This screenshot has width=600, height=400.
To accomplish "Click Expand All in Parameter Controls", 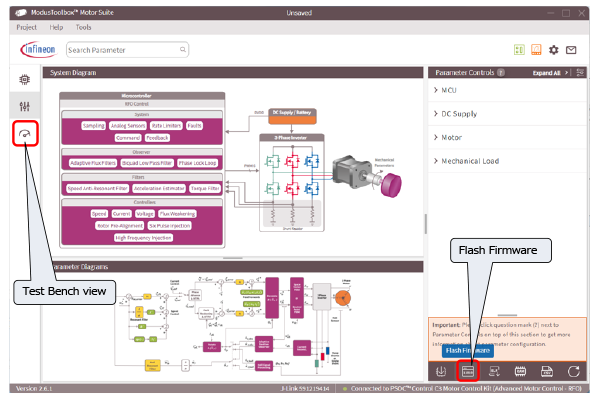I will point(546,73).
